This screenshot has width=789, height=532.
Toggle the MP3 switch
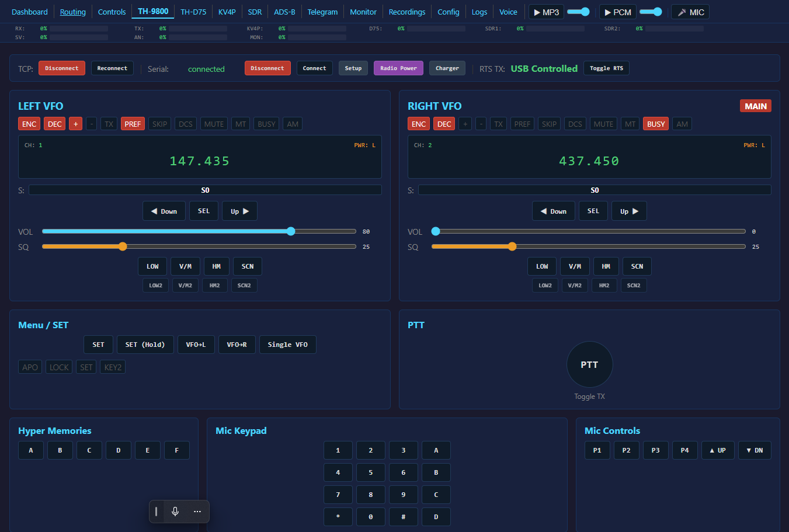click(x=579, y=12)
